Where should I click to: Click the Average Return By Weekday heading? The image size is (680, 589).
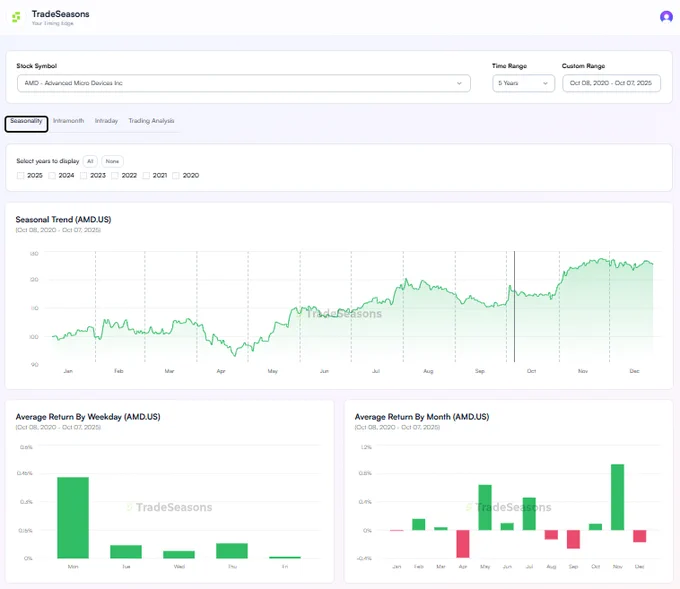(88, 417)
